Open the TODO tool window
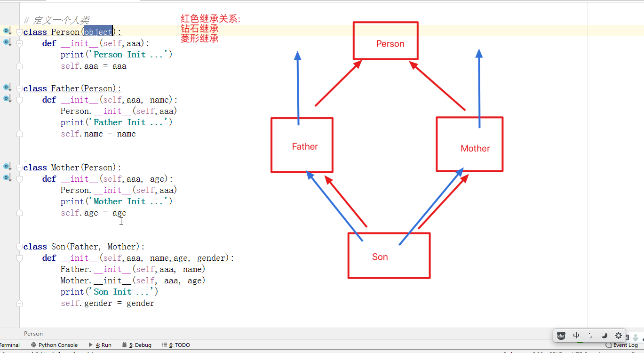The height and width of the screenshot is (353, 644). click(176, 345)
